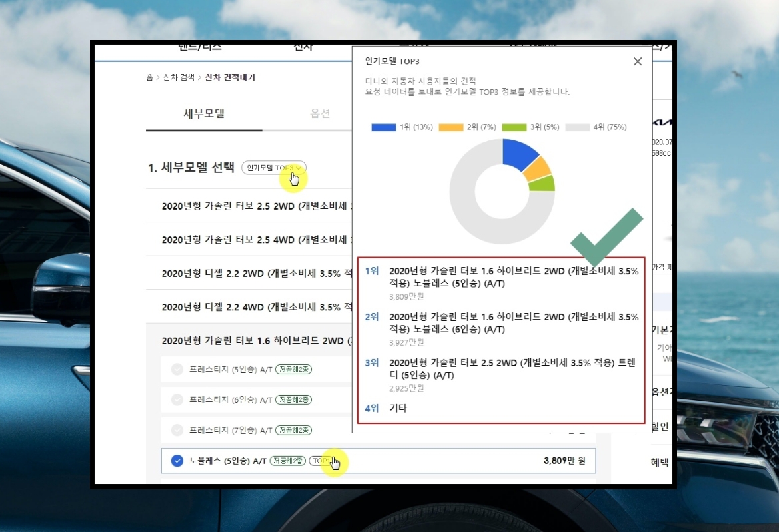779x532 pixels.
Task: Click 저공해2종 badge on 프레스티지 (7인승) row
Action: pyautogui.click(x=294, y=430)
